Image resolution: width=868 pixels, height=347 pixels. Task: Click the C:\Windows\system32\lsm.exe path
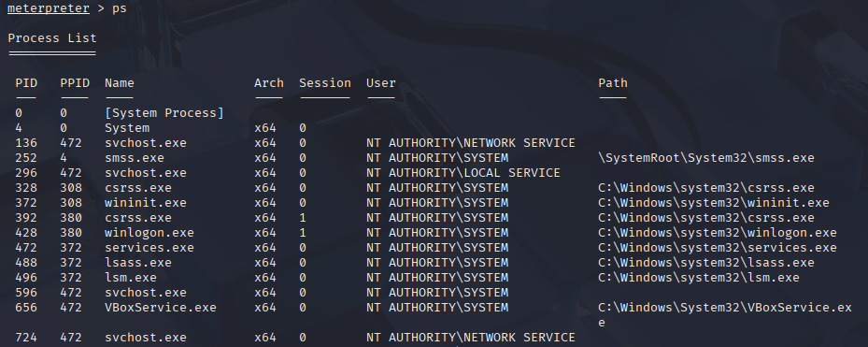[x=699, y=278]
